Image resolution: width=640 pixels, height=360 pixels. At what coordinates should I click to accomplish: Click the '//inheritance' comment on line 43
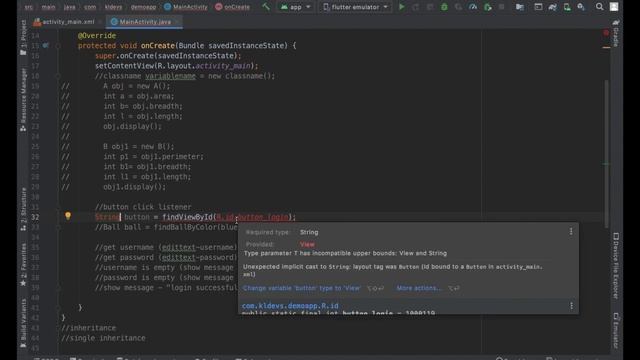[89, 328]
